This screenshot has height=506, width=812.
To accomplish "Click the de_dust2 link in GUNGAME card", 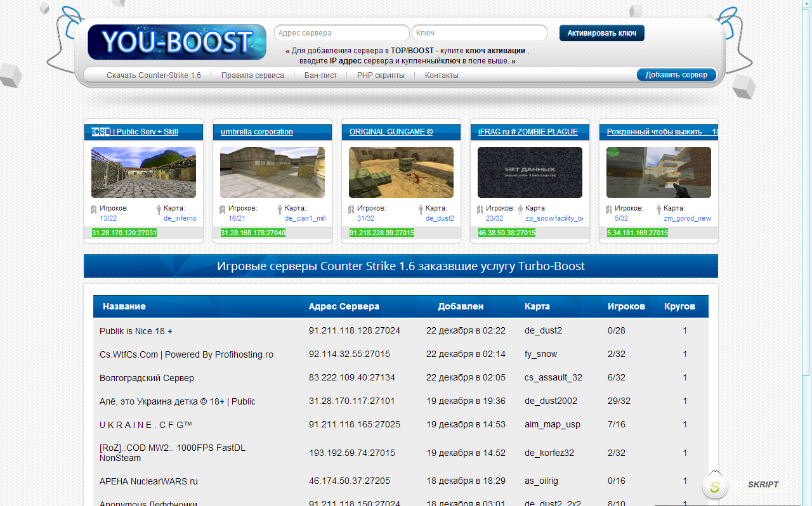I will (440, 218).
